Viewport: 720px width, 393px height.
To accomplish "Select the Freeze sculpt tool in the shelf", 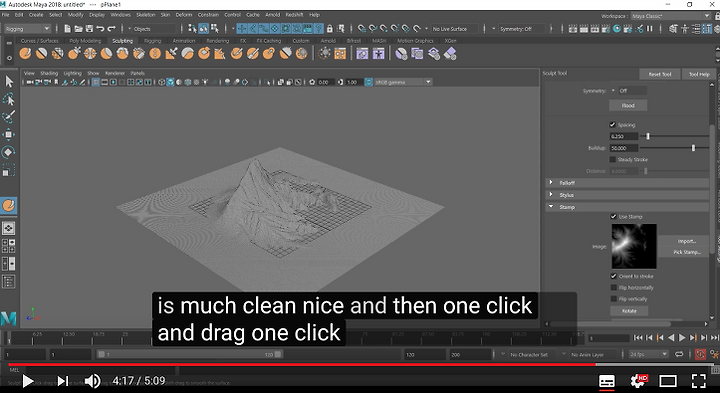I will click(301, 54).
